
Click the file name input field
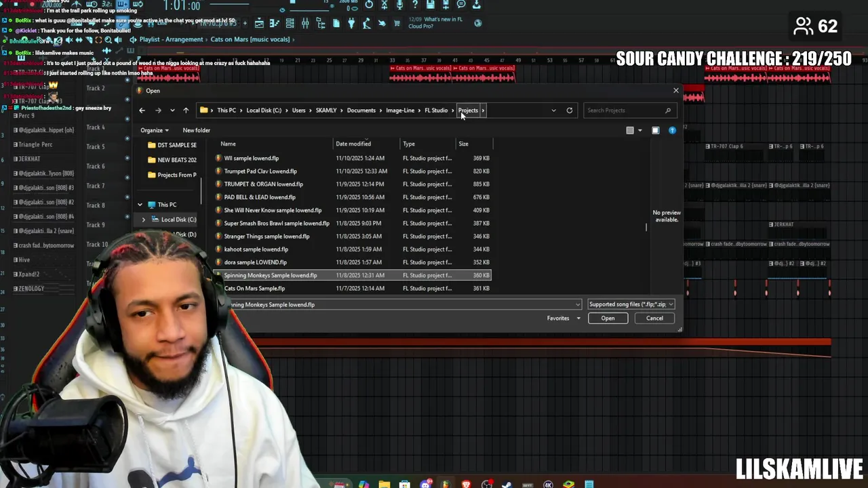pyautogui.click(x=400, y=304)
